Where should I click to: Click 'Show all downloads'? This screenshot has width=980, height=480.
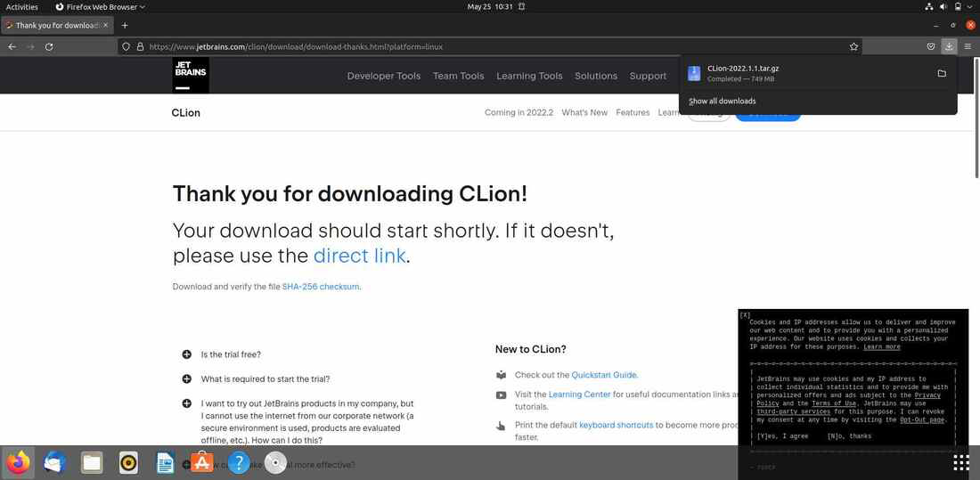[x=722, y=102]
